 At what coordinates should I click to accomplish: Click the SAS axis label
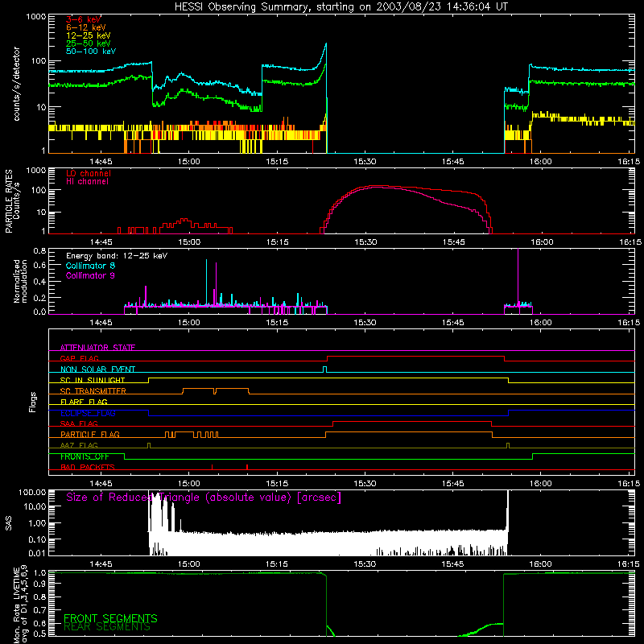[x=9, y=522]
